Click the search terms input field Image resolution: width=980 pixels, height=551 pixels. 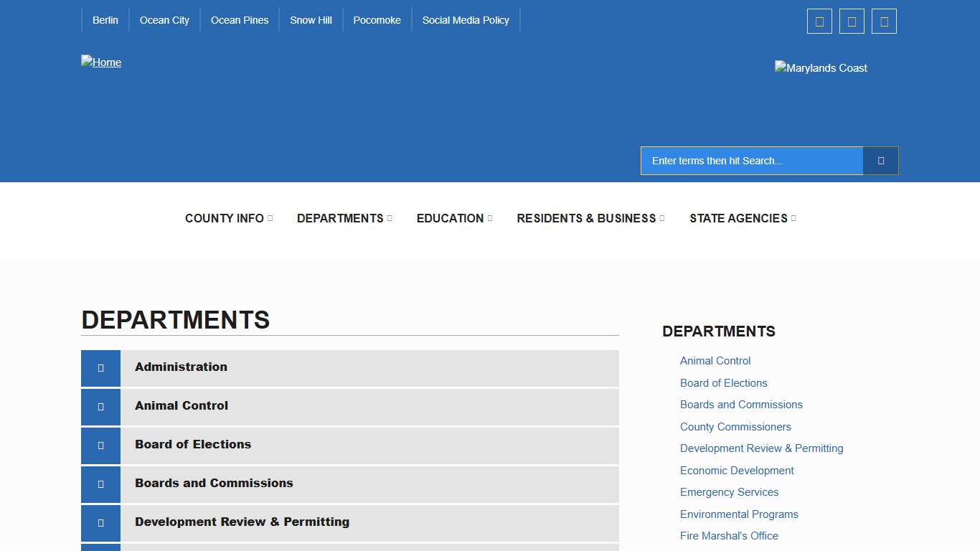752,161
